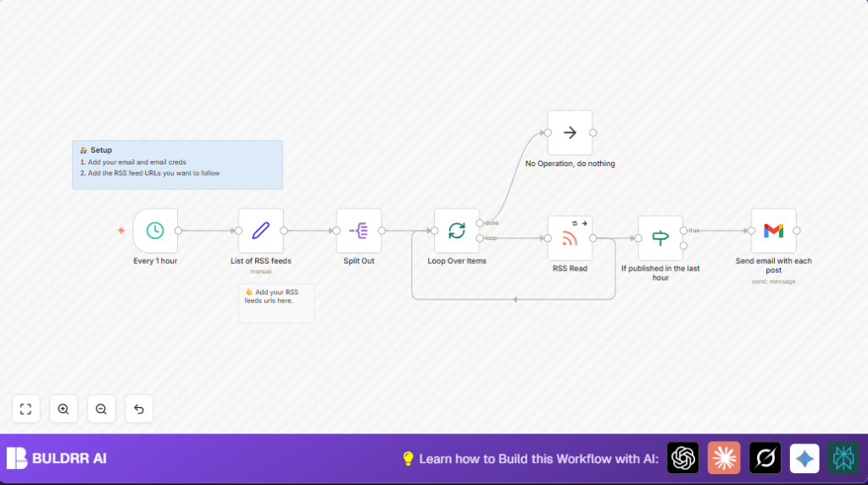Click the 'Every 1 hour' label
The height and width of the screenshot is (485, 868).
point(155,261)
